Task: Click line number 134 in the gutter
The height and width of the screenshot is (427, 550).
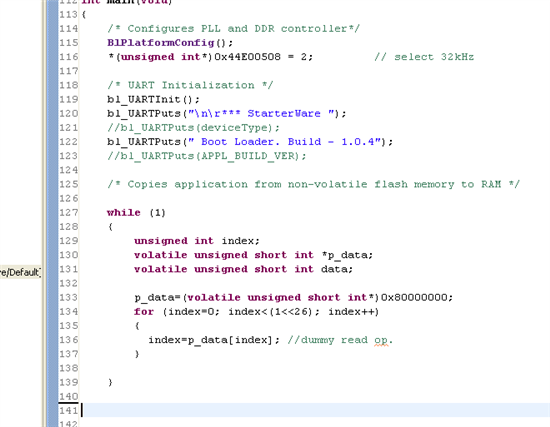Action: (x=68, y=312)
